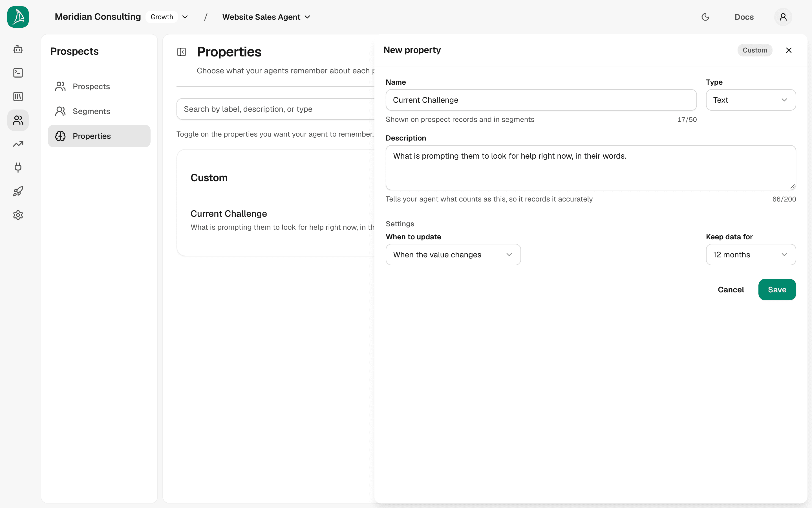This screenshot has height=508, width=812.
Task: Click the green sailboat app logo
Action: click(x=18, y=17)
